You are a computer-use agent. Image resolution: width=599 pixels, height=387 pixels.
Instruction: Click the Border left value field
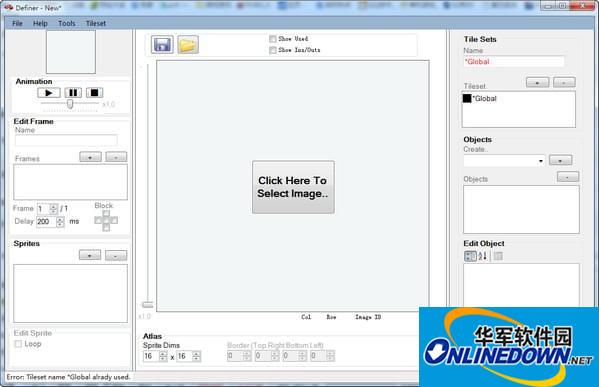point(319,356)
